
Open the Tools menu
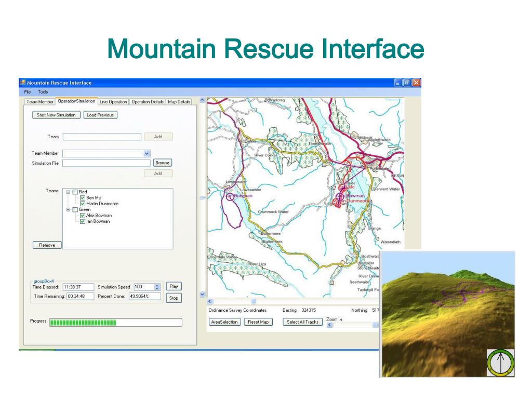click(43, 92)
